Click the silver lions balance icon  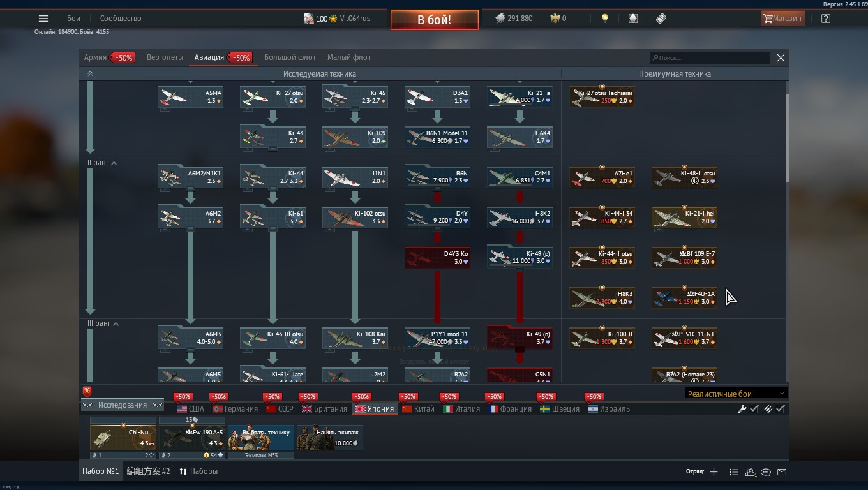[500, 19]
